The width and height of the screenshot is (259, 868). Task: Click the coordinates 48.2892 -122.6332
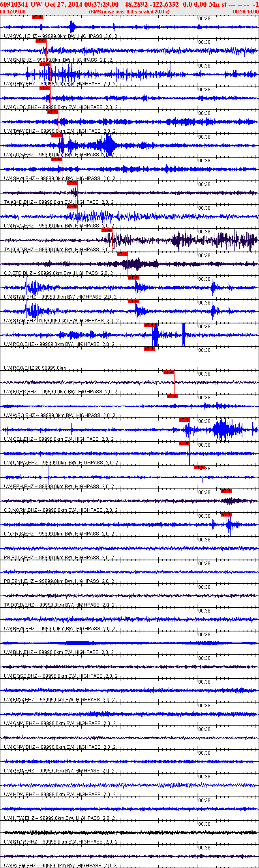(x=152, y=4)
